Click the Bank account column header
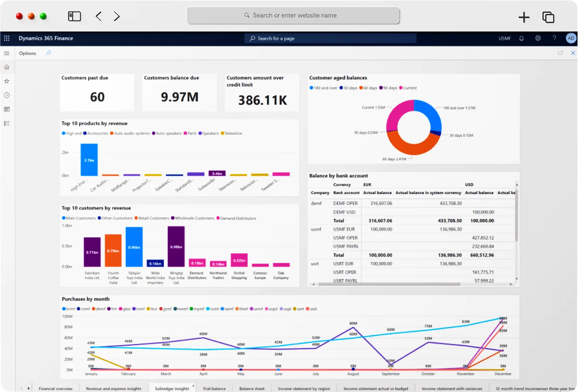 pos(346,193)
